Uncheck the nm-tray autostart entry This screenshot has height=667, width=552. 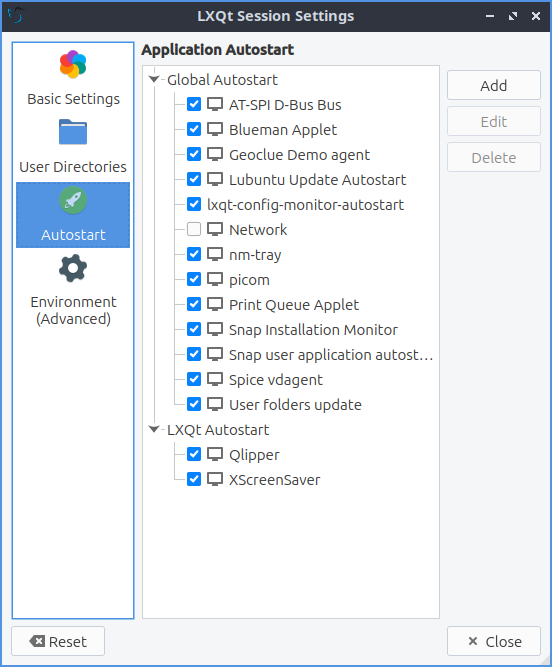pos(194,254)
